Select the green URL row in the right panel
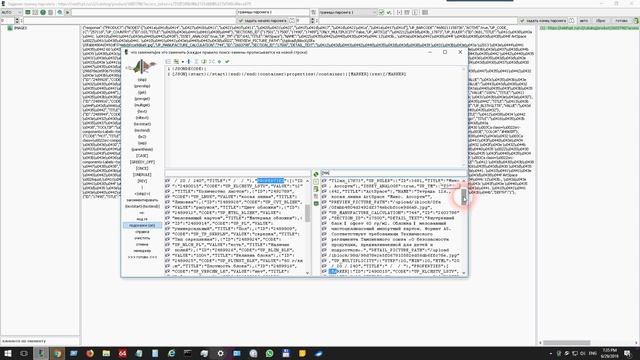 (x=589, y=28)
